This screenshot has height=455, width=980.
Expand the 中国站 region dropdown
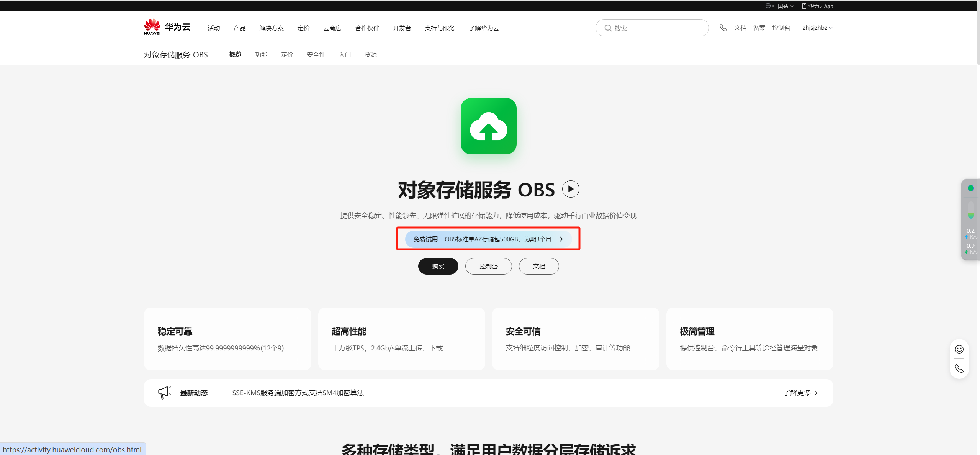pos(780,6)
